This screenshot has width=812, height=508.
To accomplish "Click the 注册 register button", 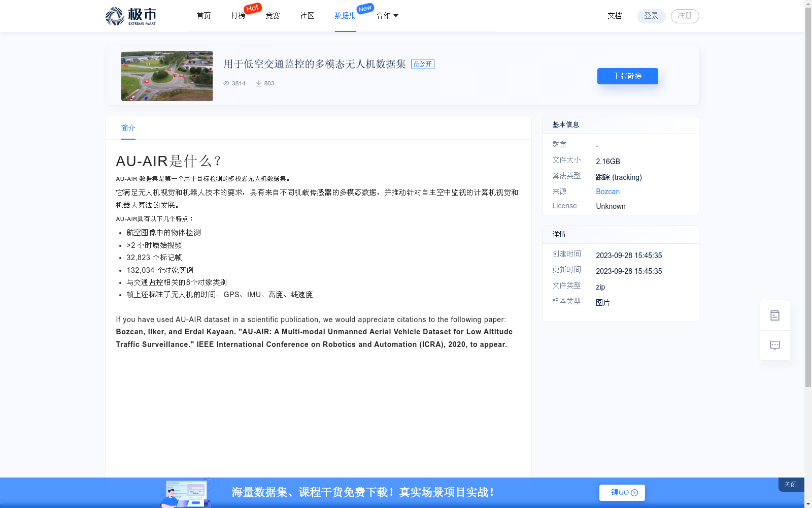I will [685, 16].
